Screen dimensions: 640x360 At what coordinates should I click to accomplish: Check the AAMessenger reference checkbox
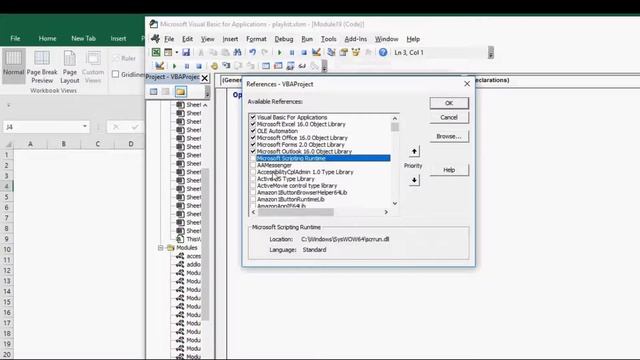[x=253, y=165]
